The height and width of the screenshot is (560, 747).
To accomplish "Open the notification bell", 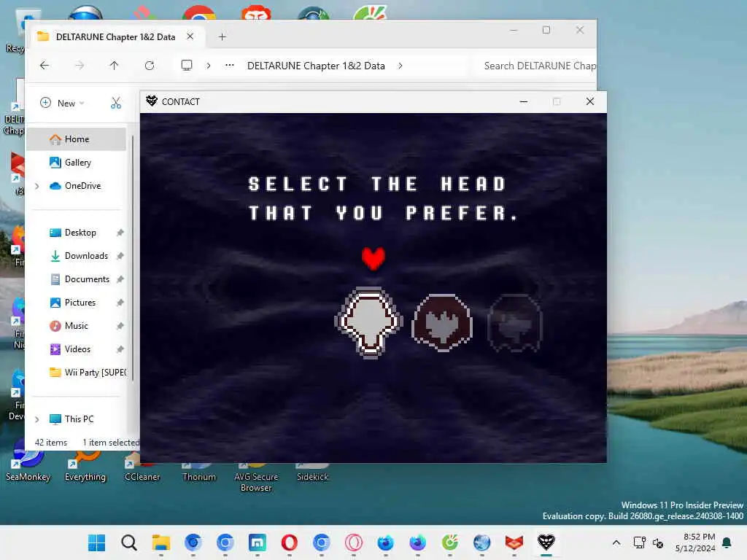I will 727,542.
